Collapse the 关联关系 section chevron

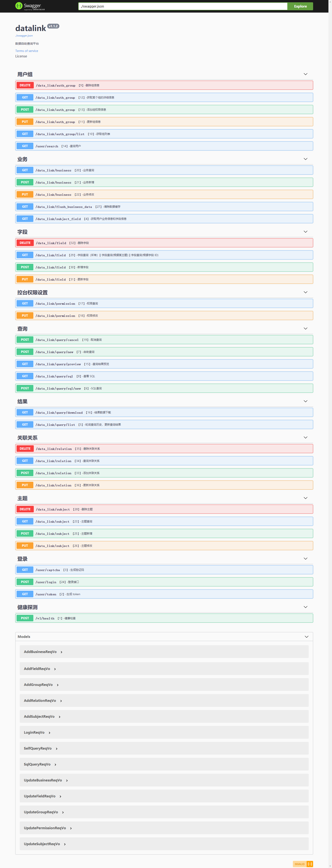[305, 438]
